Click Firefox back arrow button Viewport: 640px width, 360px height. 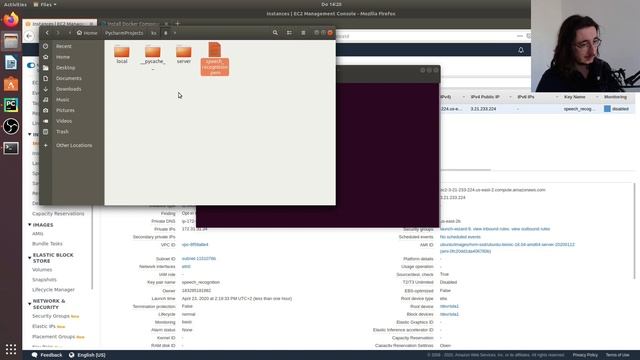coord(29,36)
